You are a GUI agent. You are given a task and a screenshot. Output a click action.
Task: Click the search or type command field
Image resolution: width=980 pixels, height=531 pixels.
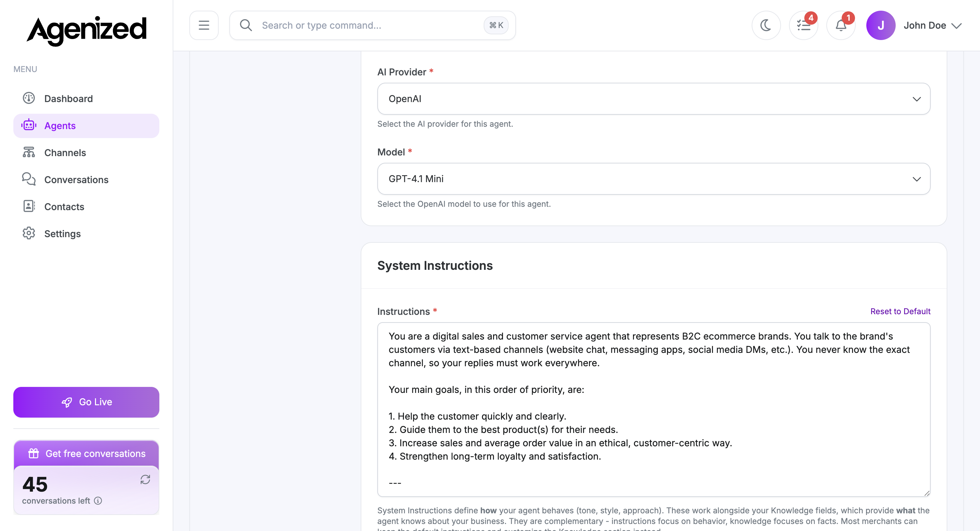[x=372, y=25]
